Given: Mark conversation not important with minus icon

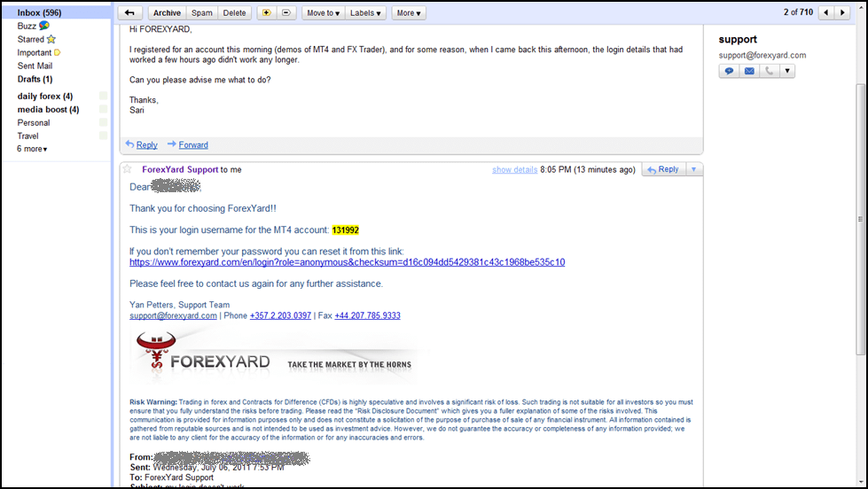Looking at the screenshot, I should [286, 12].
